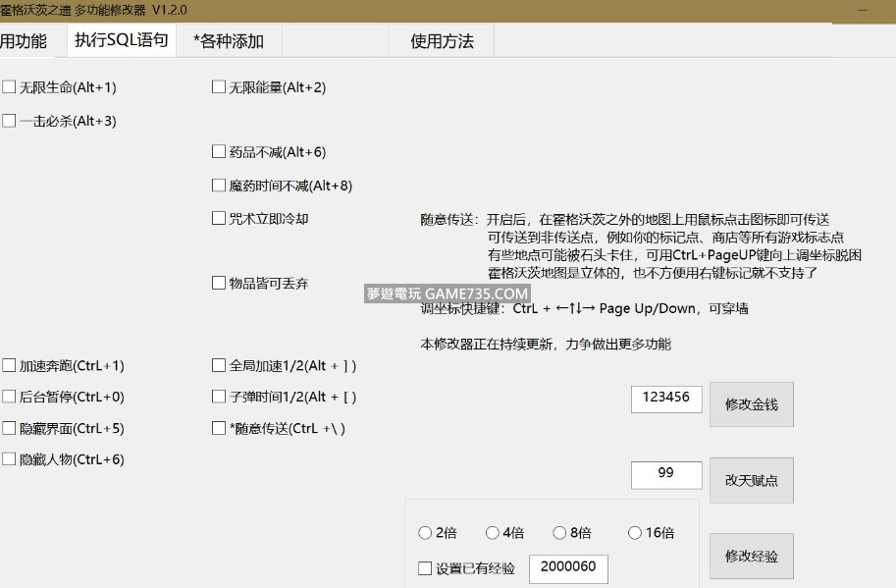
Task: Select the 2倍 experience multiplier
Action: coord(425,533)
